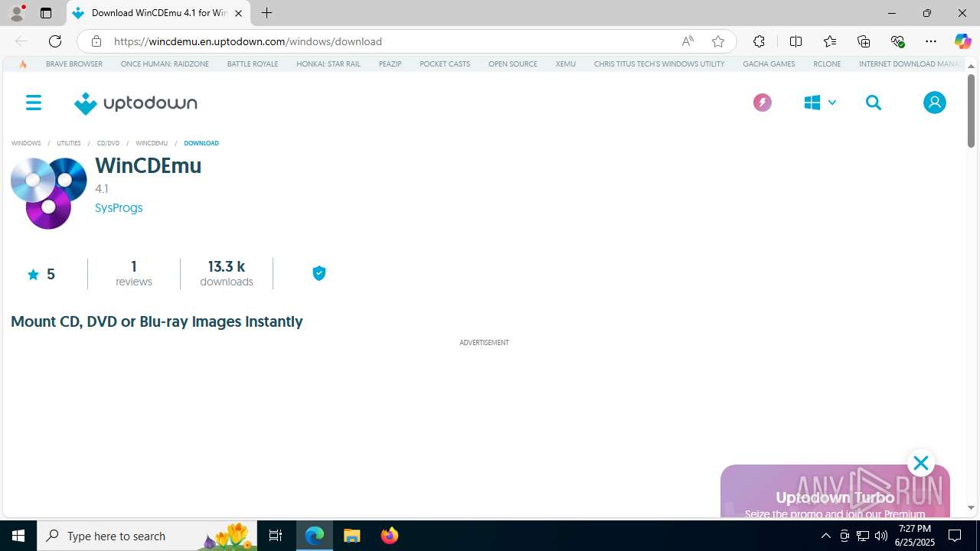This screenshot has height=551, width=980.
Task: Click the security shield badge
Action: point(319,273)
